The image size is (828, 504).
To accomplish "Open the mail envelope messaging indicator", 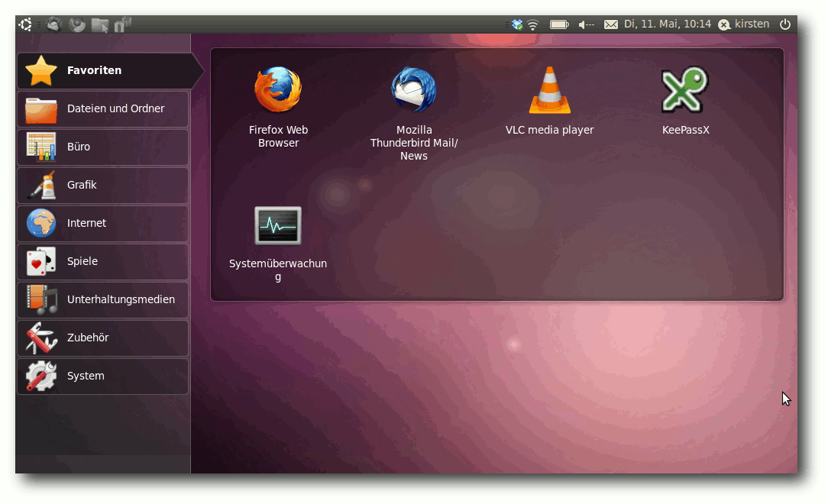I will point(611,24).
